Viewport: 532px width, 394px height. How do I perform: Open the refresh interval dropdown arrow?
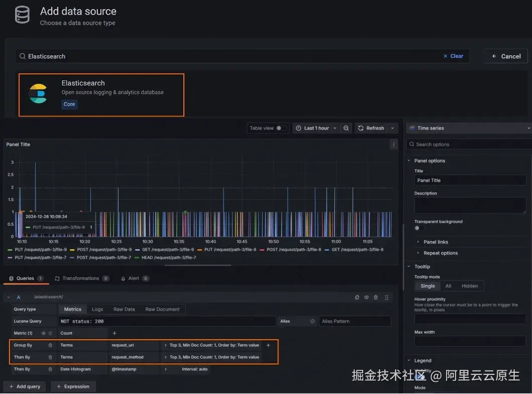392,128
